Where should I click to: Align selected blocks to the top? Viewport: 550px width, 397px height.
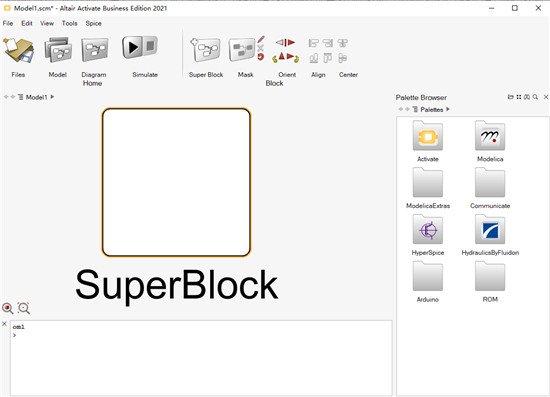tap(328, 58)
